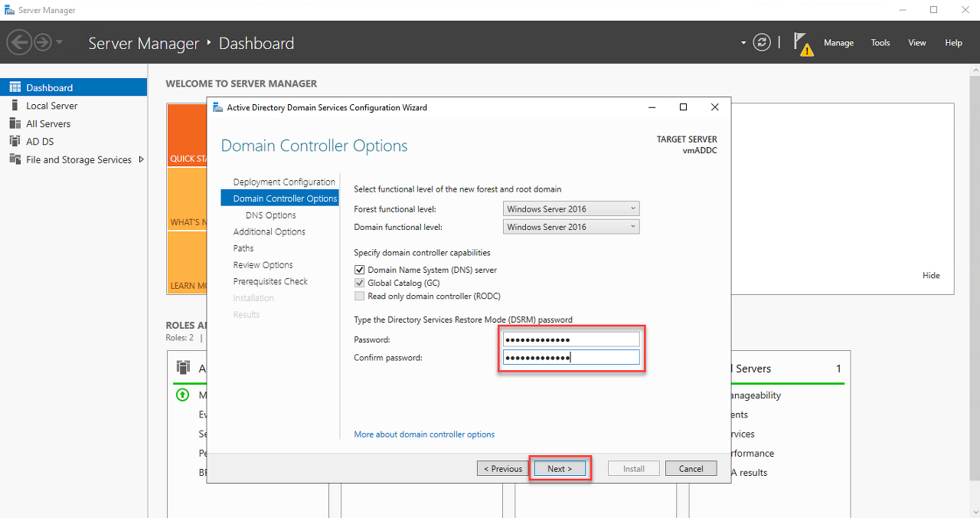The image size is (980, 518).
Task: Click the AD DS tile server icon
Action: click(x=183, y=367)
